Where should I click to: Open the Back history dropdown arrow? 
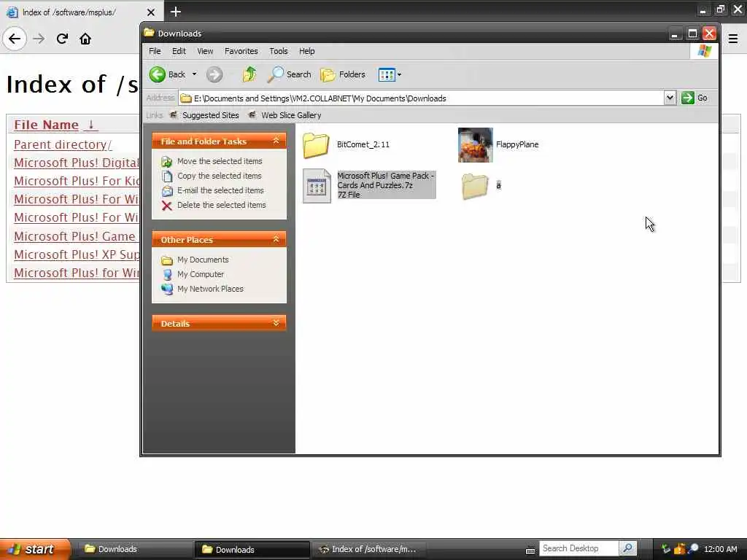tap(194, 74)
